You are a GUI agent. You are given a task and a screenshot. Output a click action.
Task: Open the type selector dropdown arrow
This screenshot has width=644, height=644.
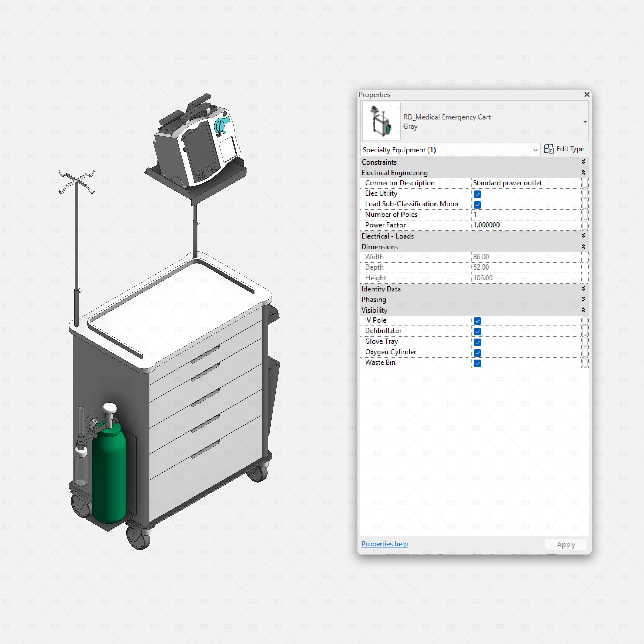pos(585,122)
